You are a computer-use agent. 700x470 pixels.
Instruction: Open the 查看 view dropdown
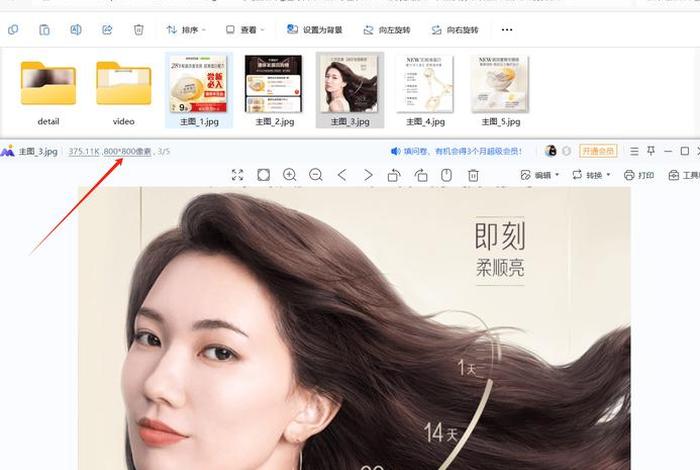(245, 30)
